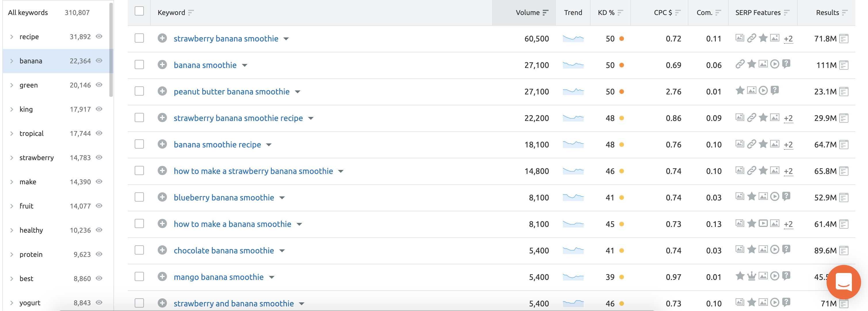Open 'peanut butter banana smoothie' keyword link
Viewport: 868px width, 311px height.
231,91
